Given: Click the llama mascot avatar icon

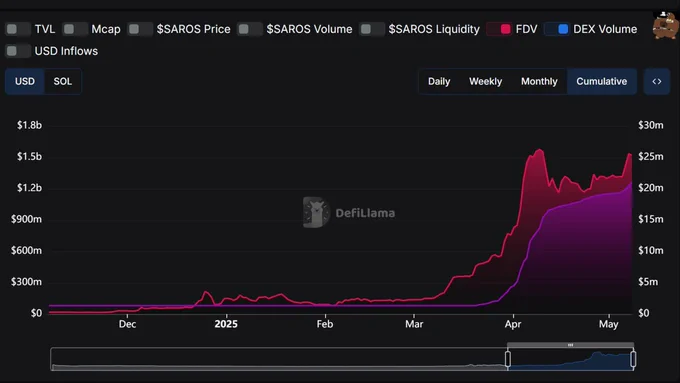Looking at the screenshot, I should 665,26.
